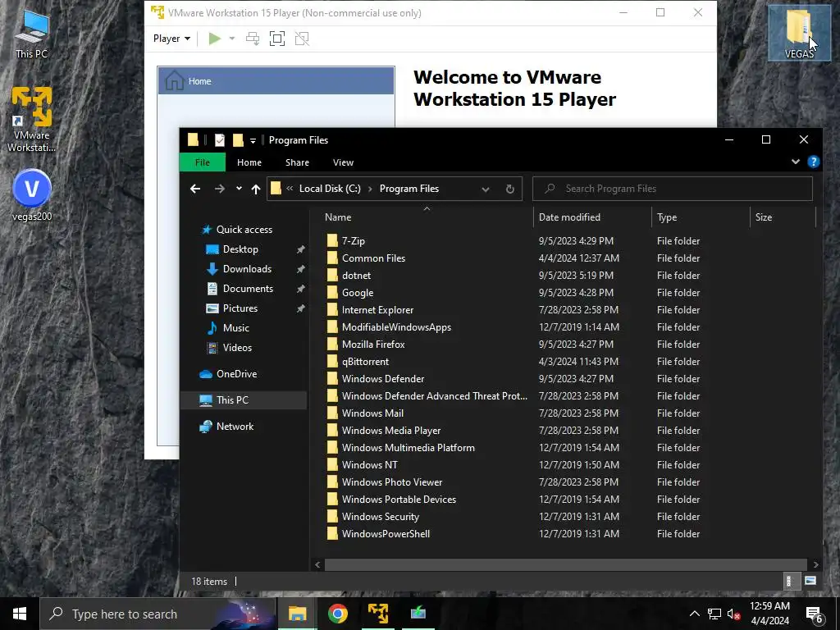Click the blue Help question icon
This screenshot has height=630, width=840.
click(x=813, y=162)
